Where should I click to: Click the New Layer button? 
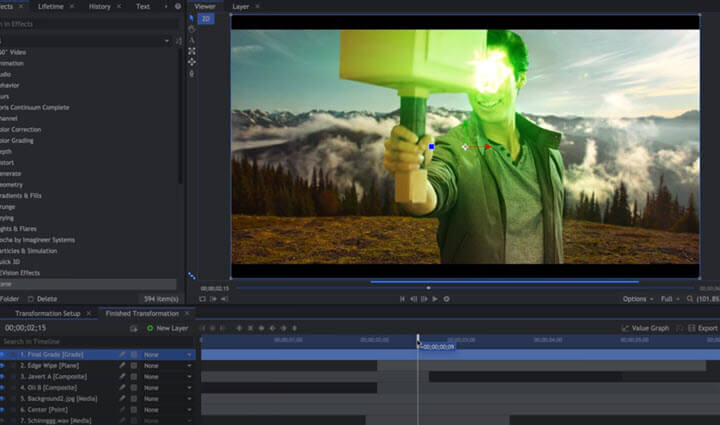167,328
